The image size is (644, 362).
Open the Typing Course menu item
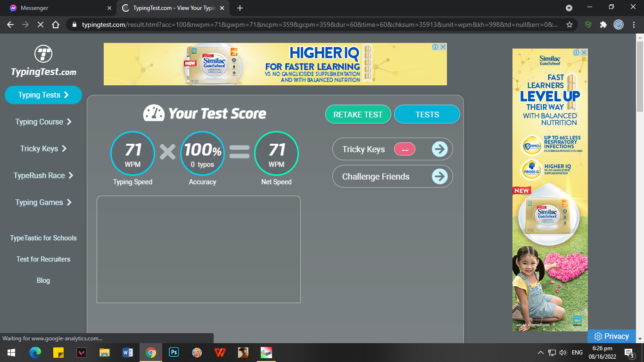coord(43,122)
